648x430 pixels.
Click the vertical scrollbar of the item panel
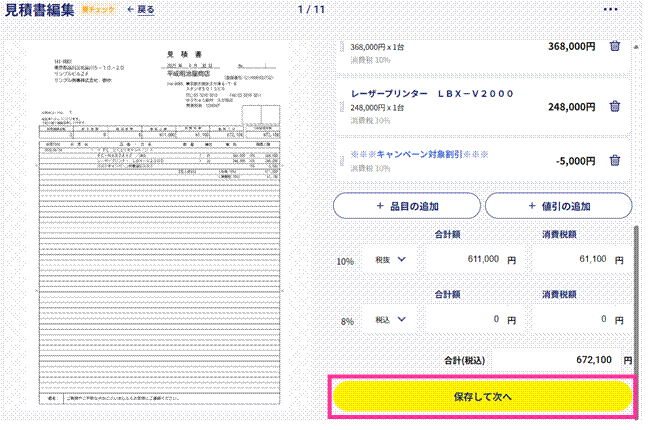point(636,322)
